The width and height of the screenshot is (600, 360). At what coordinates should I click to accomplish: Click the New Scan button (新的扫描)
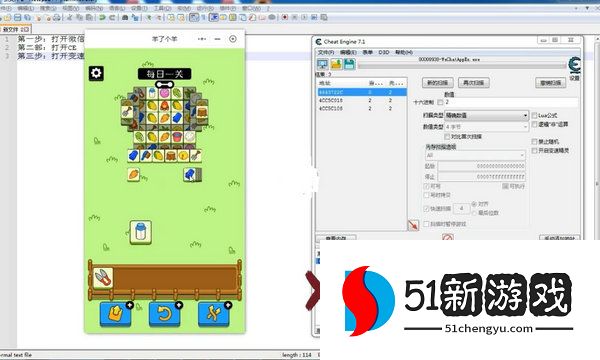click(x=438, y=83)
